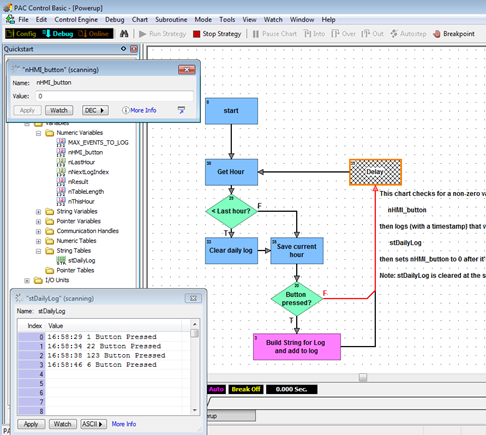The width and height of the screenshot is (486, 435).
Task: Close the Quickstart panel
Action: 134,49
